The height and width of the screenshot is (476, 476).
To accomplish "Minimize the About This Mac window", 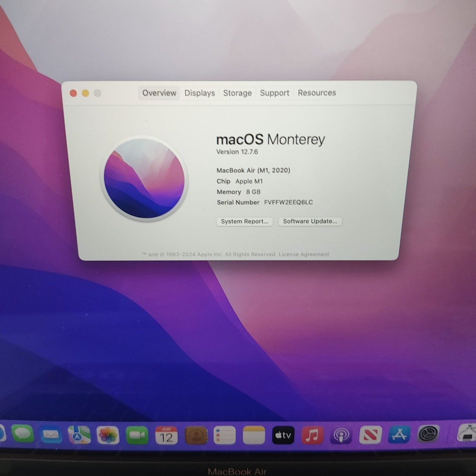I will coord(85,93).
